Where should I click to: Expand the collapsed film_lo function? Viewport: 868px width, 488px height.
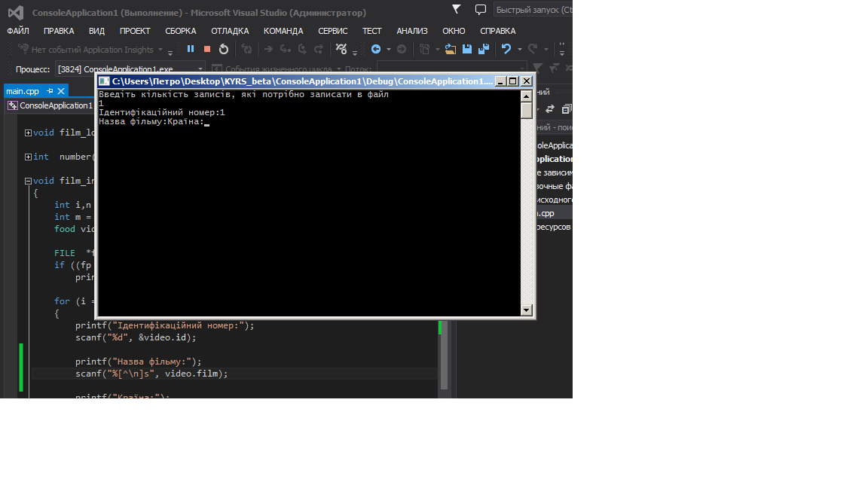pyautogui.click(x=28, y=133)
